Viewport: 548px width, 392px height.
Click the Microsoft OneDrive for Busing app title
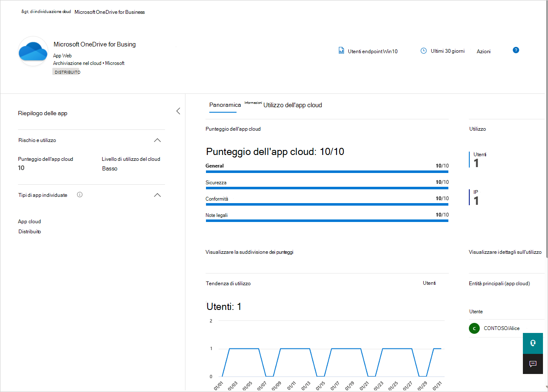tap(95, 44)
